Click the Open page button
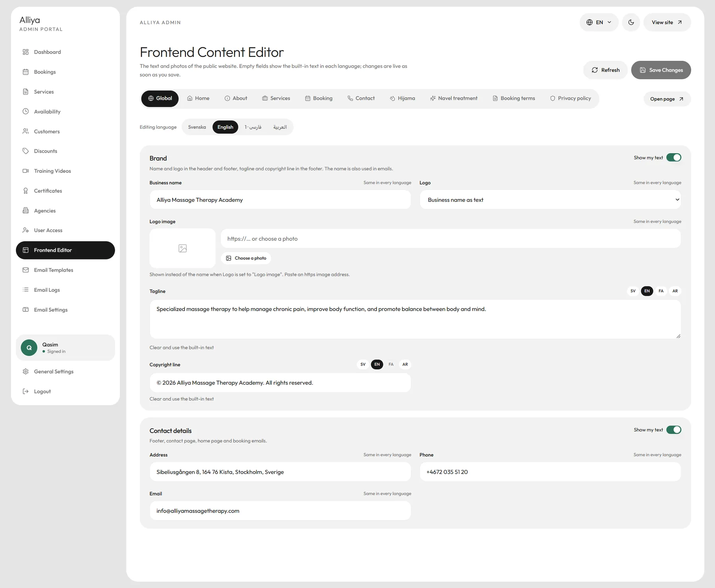The height and width of the screenshot is (588, 715). click(x=667, y=99)
